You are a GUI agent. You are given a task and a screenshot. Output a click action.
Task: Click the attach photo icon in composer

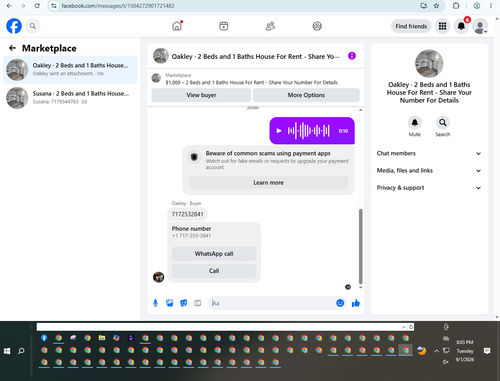pyautogui.click(x=170, y=303)
